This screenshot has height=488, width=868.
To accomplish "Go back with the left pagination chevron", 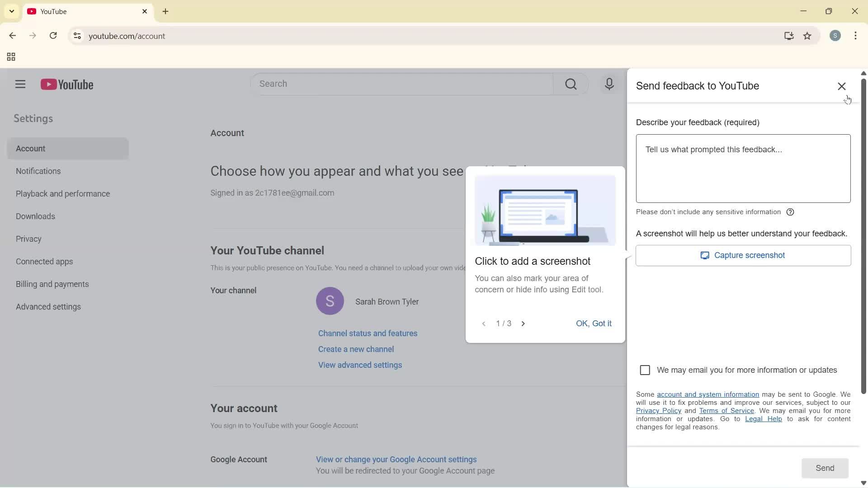I will (484, 324).
